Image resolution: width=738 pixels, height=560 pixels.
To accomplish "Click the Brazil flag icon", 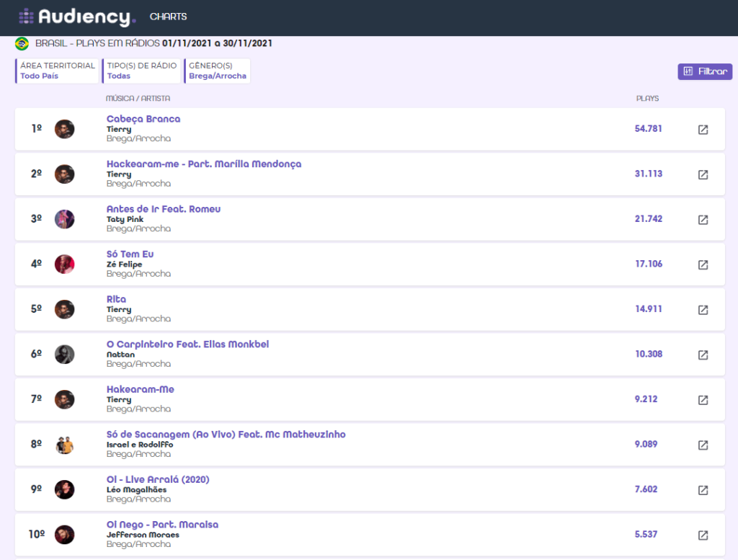I will pyautogui.click(x=22, y=44).
